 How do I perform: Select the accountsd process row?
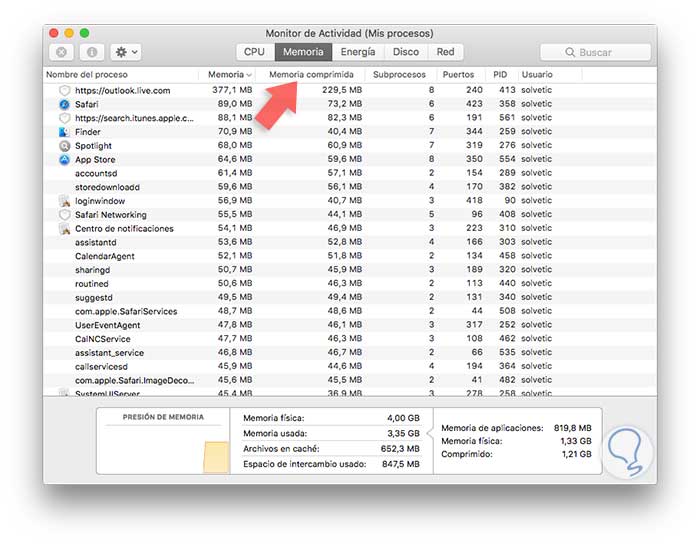coord(350,173)
